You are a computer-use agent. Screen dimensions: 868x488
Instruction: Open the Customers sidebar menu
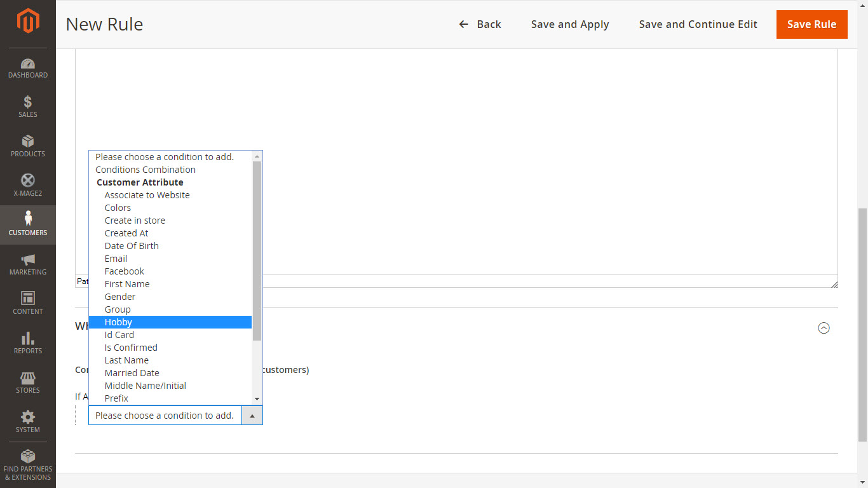28,225
